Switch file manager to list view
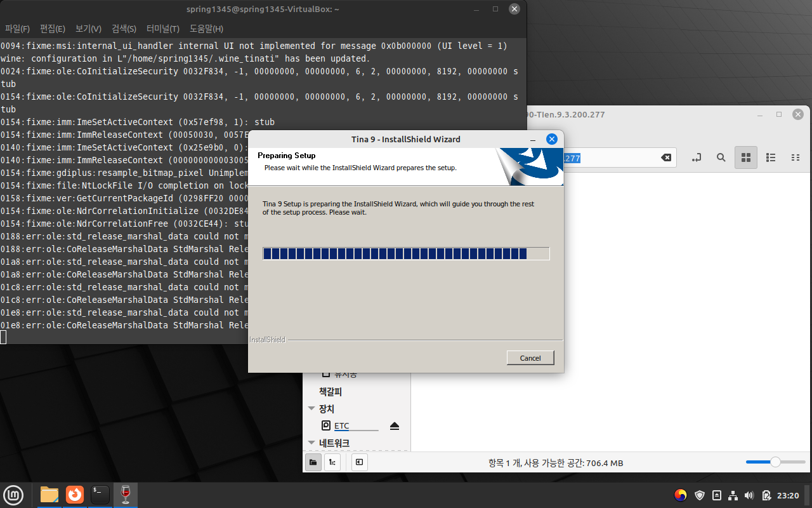 [x=771, y=157]
